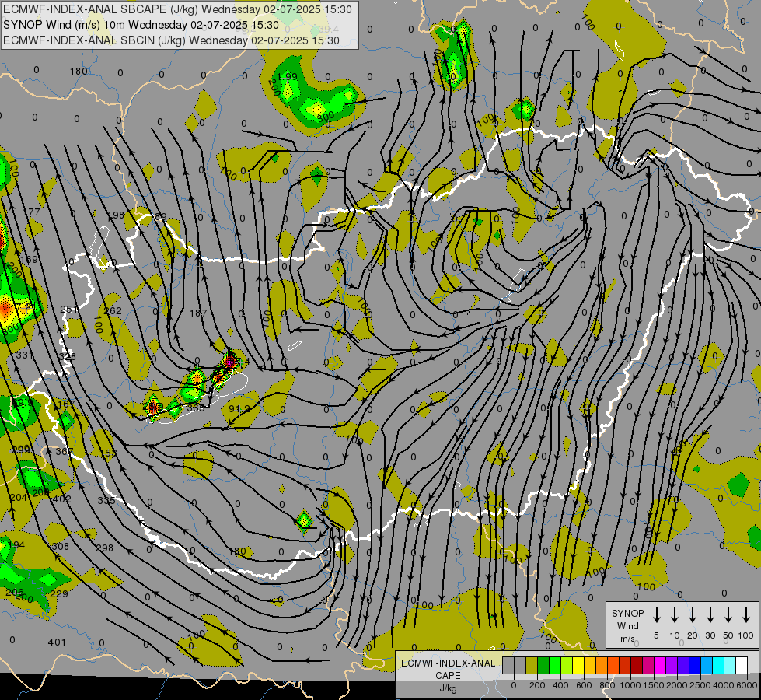This screenshot has height=700, width=761.
Task: Click the 20 m/s wind arrow in legend
Action: pos(692,615)
